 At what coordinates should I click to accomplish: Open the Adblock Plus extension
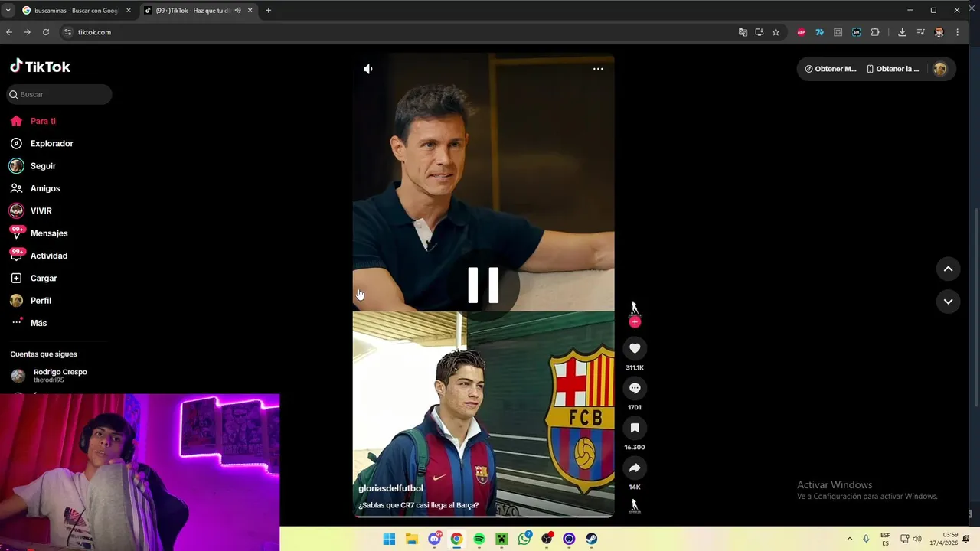pyautogui.click(x=802, y=32)
